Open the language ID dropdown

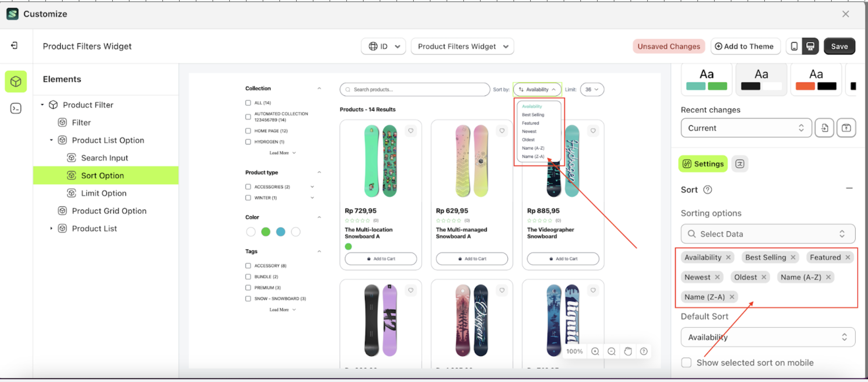(x=383, y=46)
